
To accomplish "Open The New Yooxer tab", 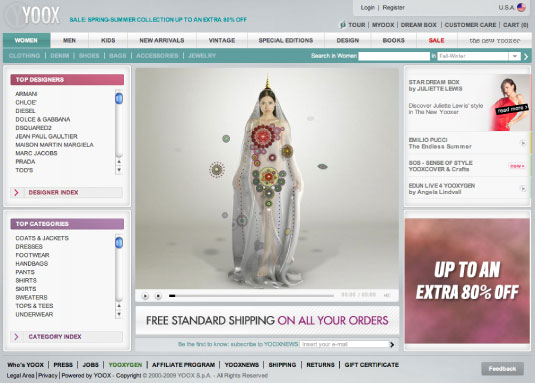I will tap(494, 40).
